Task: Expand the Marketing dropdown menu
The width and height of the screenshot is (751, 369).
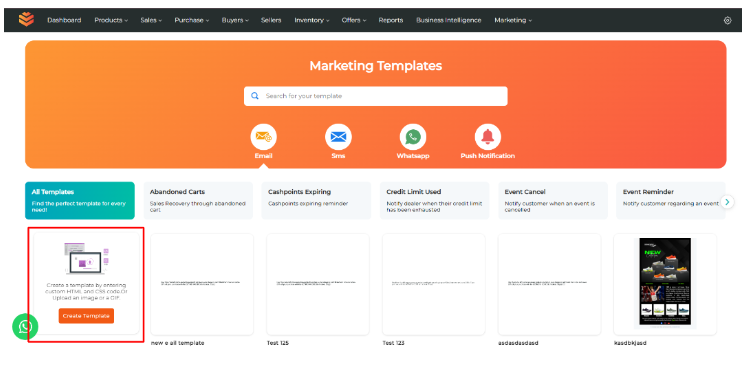Action: [513, 20]
